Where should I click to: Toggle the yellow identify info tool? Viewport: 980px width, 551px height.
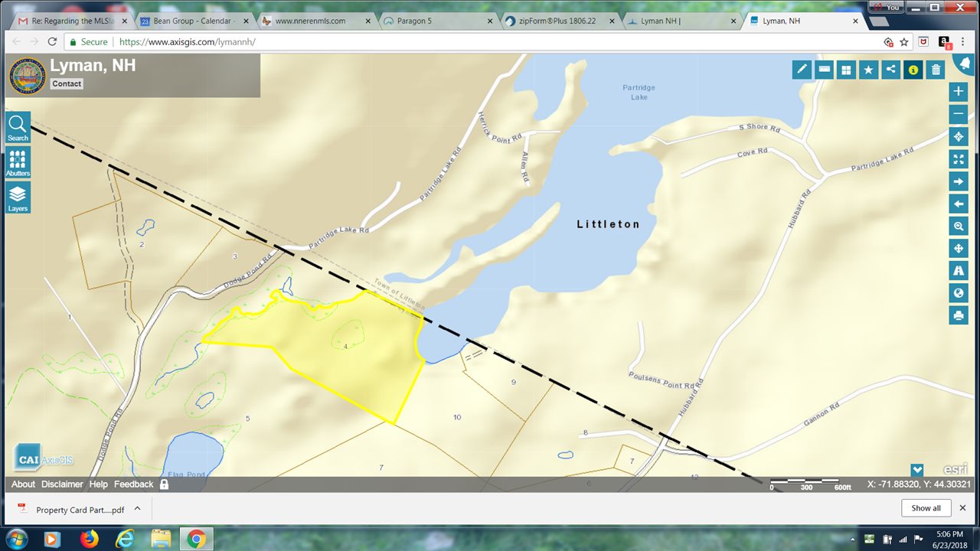tap(913, 70)
